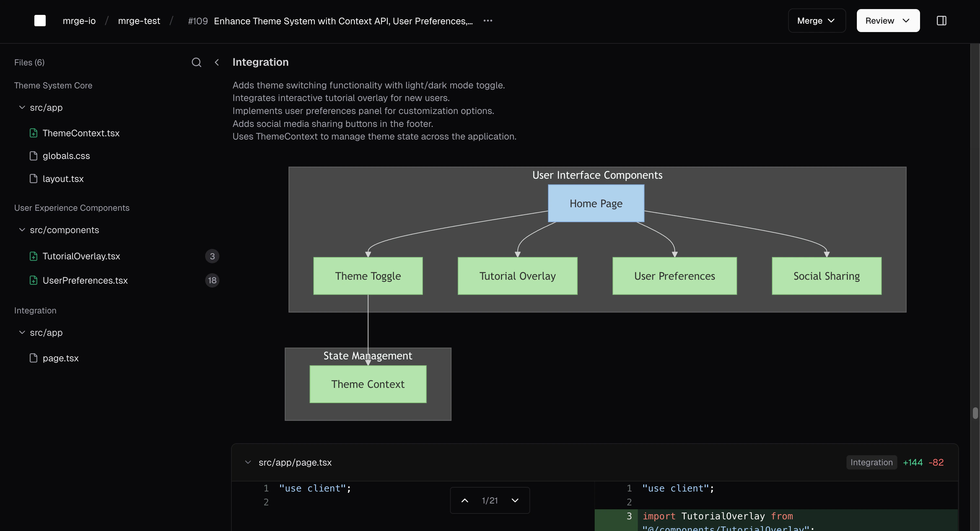The width and height of the screenshot is (980, 531).
Task: Click the diff icon beside UserPreferences.tsx
Action: (x=33, y=280)
